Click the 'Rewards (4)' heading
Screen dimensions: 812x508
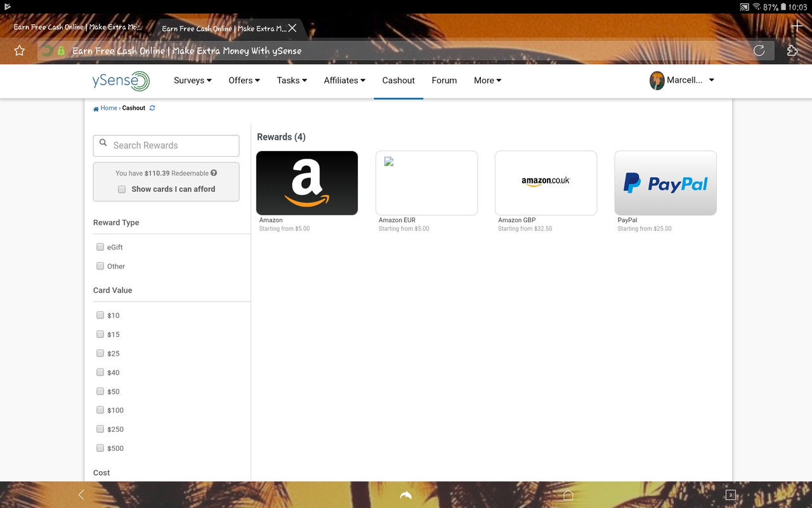click(281, 137)
